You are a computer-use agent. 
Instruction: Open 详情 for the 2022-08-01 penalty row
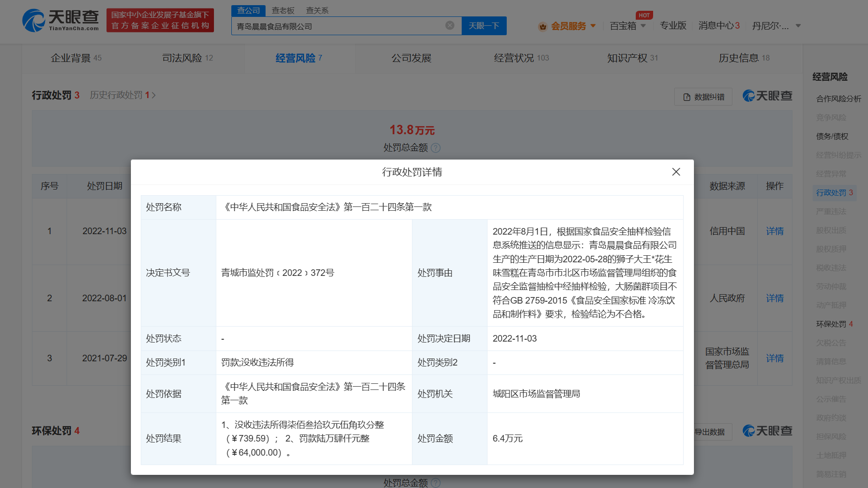pyautogui.click(x=775, y=298)
